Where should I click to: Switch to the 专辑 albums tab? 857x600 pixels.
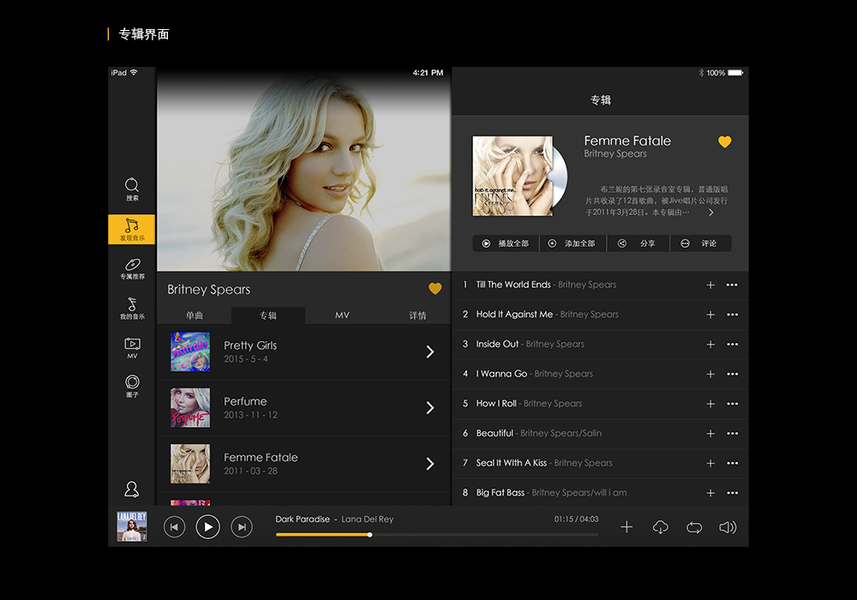(268, 315)
